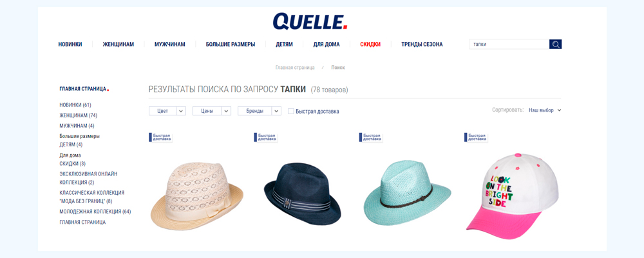Click the search input field with тапки
This screenshot has width=644, height=258.
point(509,45)
